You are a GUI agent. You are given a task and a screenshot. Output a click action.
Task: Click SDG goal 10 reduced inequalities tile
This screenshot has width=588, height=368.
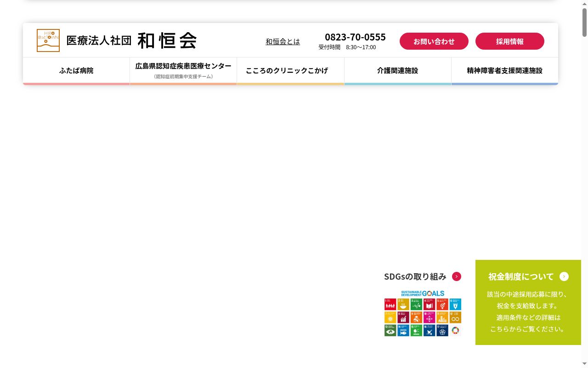click(430, 317)
